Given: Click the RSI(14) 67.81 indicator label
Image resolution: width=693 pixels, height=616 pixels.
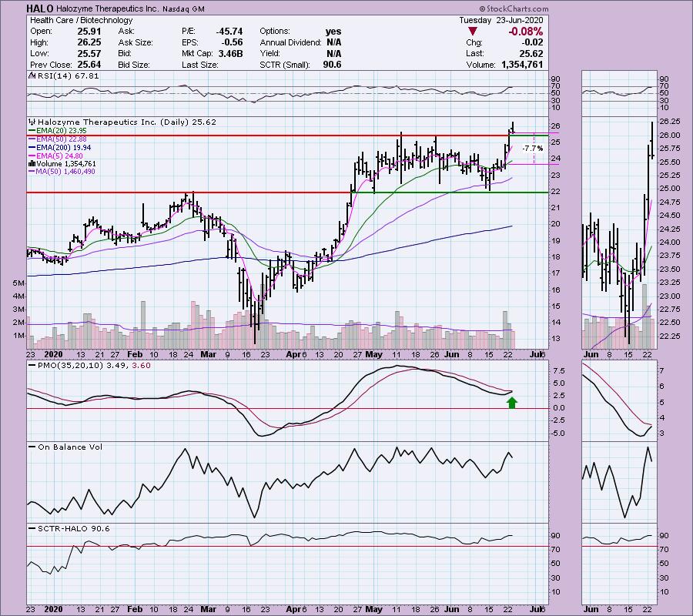Looking at the screenshot, I should (69, 76).
